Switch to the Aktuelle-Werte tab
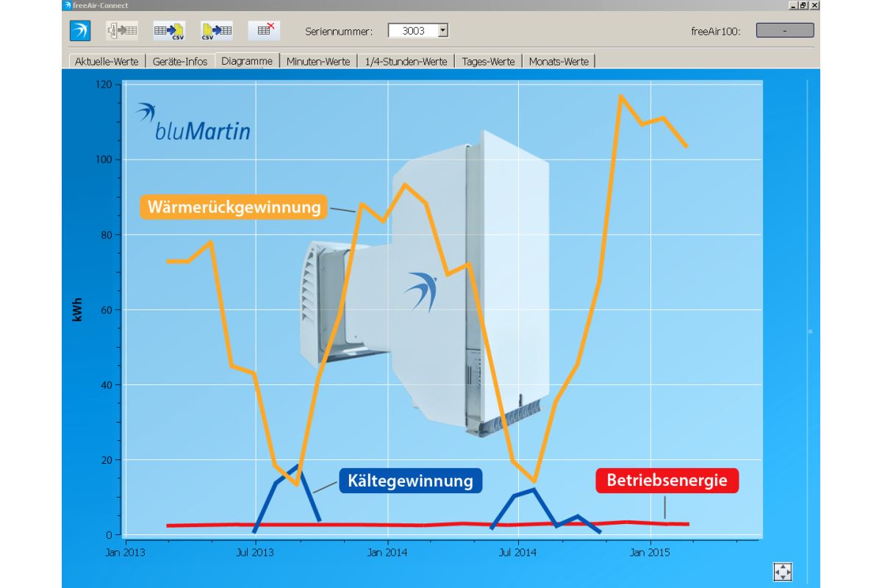The width and height of the screenshot is (882, 588). 107,62
